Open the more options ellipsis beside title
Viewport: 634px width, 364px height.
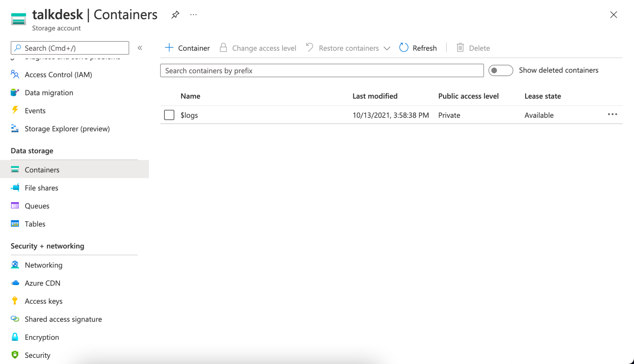point(193,15)
